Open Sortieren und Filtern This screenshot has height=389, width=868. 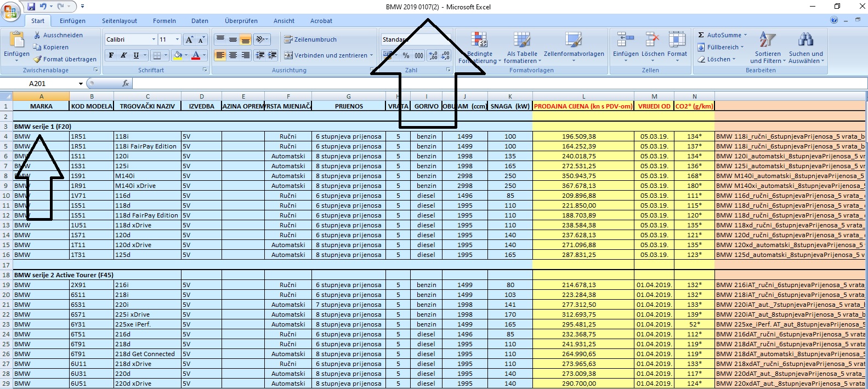(767, 48)
